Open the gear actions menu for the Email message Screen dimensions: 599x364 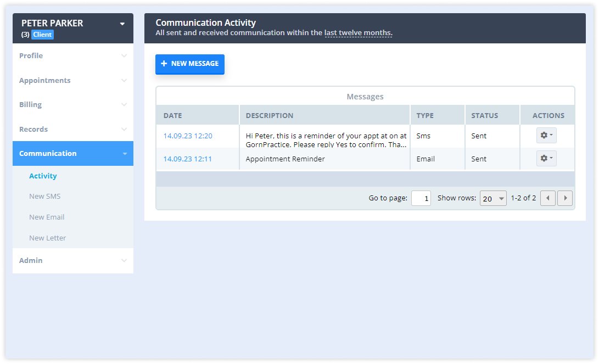[x=546, y=158]
